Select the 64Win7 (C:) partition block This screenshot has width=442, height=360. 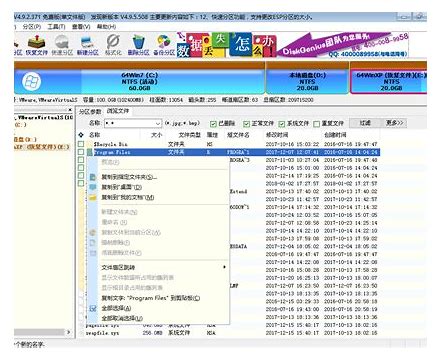(x=139, y=82)
